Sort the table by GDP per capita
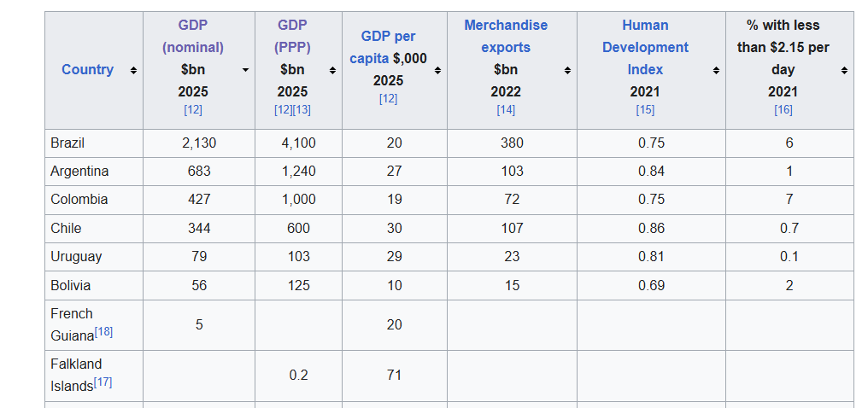Image resolution: width=868 pixels, height=408 pixels. click(437, 70)
